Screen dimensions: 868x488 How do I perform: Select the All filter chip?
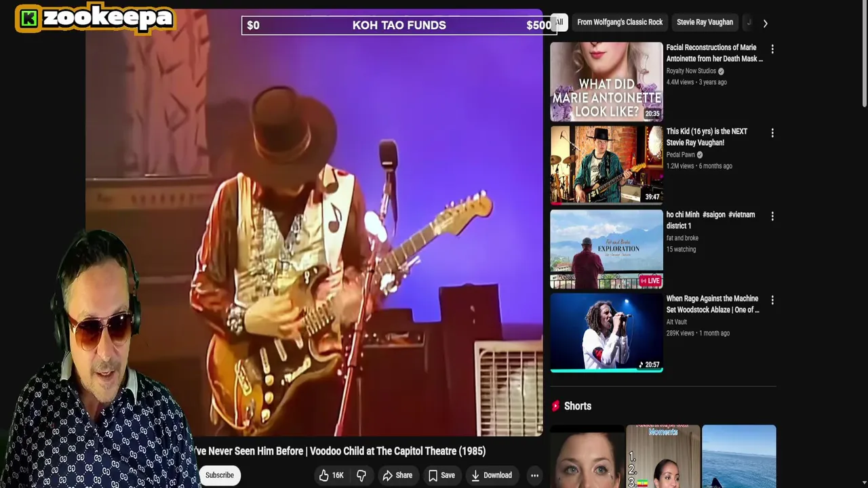coord(559,22)
